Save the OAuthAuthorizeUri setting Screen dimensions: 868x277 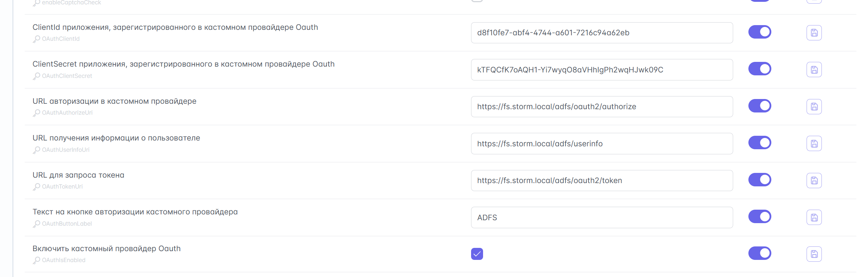tap(814, 107)
